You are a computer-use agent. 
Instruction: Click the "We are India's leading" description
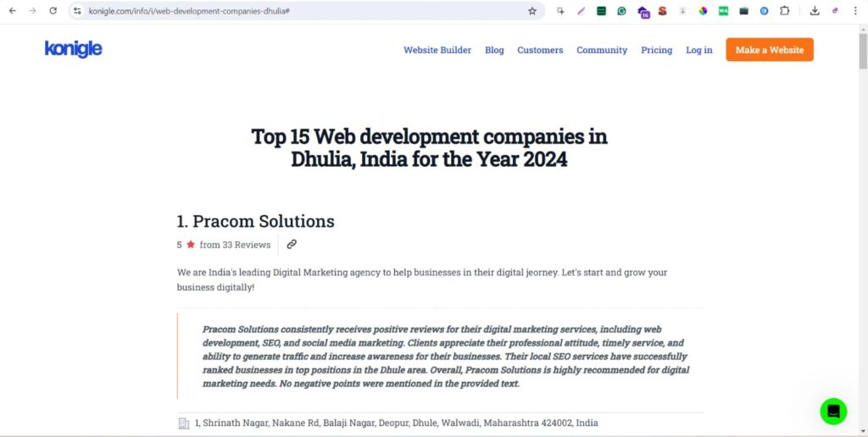(422, 280)
